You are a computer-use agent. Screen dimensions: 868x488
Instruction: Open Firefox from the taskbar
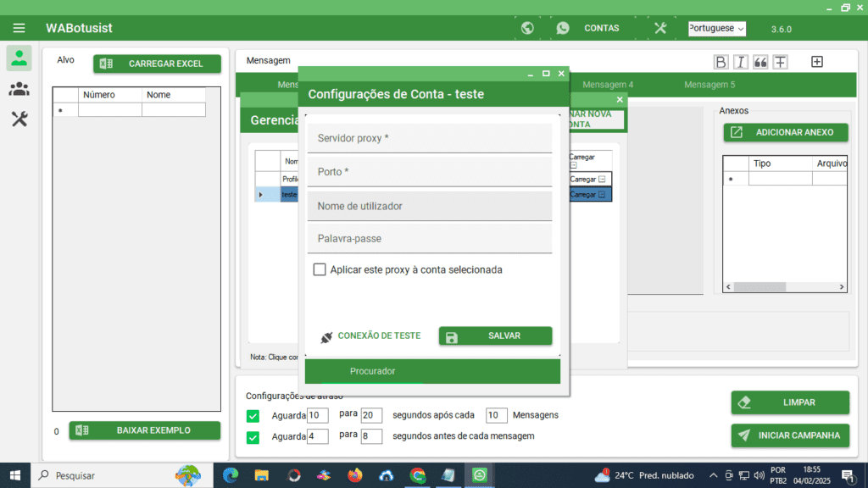click(x=355, y=475)
